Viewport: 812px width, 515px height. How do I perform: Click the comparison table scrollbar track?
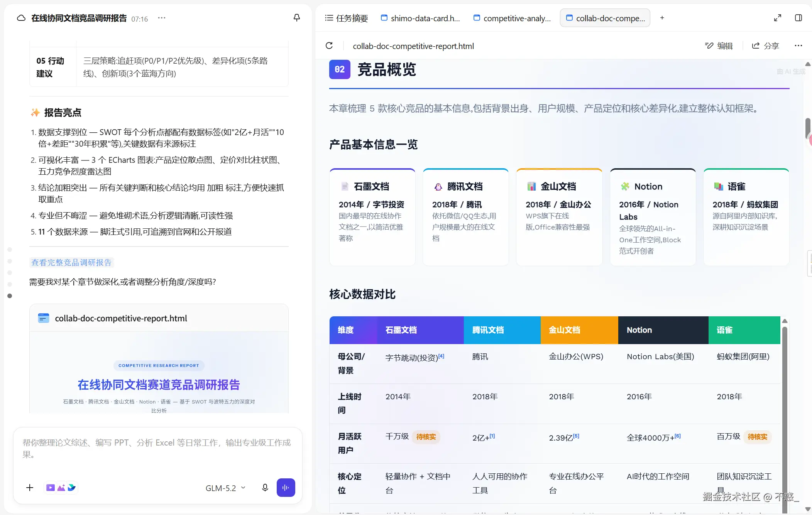click(785, 420)
